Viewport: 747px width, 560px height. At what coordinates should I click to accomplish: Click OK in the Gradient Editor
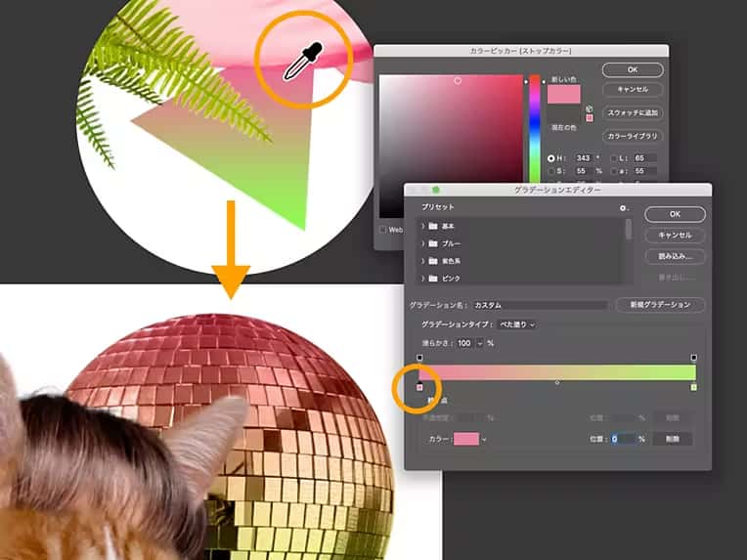(675, 214)
